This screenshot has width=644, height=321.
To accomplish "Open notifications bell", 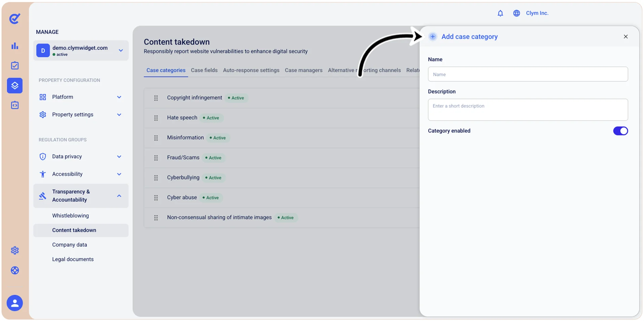I will coord(500,13).
